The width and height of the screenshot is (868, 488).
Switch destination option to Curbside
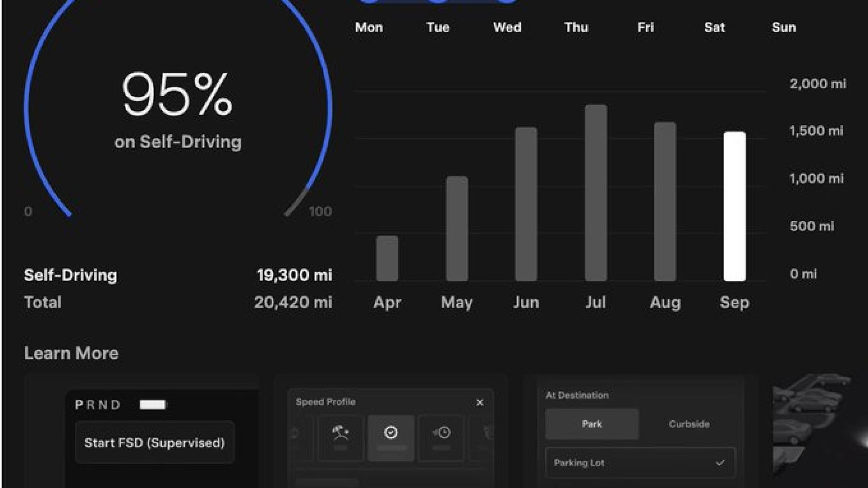tap(689, 424)
